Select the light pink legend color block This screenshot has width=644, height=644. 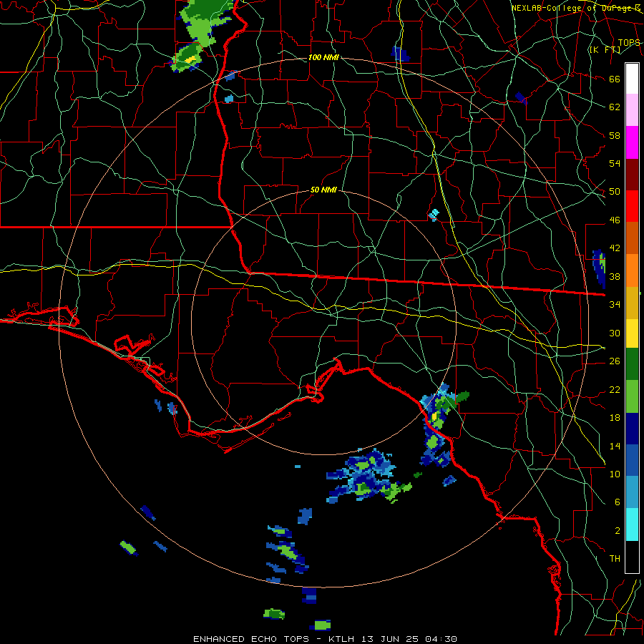(632, 110)
